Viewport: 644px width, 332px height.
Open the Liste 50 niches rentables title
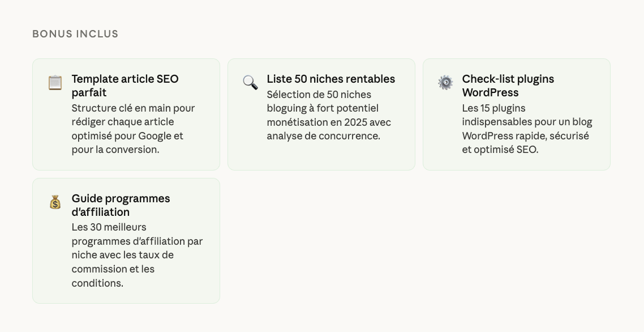[x=330, y=79]
